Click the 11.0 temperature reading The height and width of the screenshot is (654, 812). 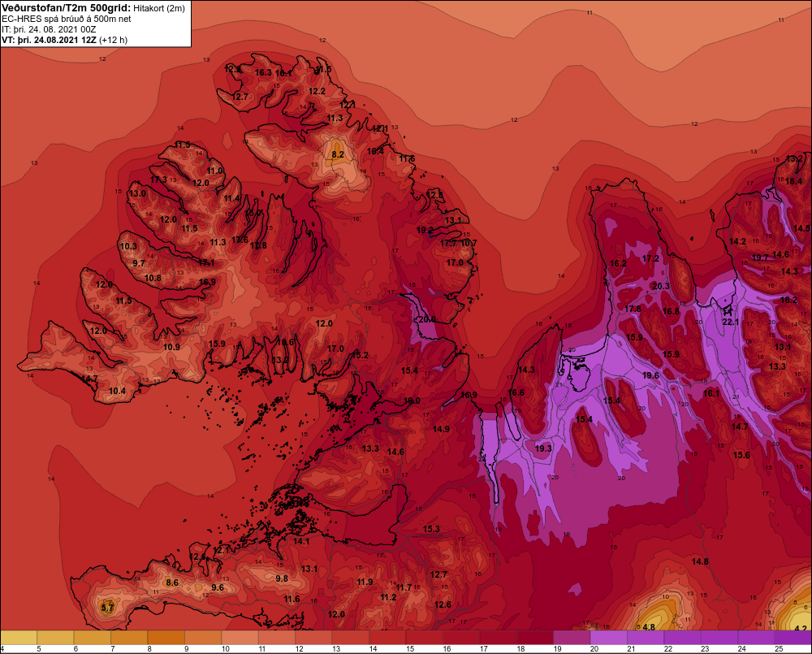tap(214, 171)
